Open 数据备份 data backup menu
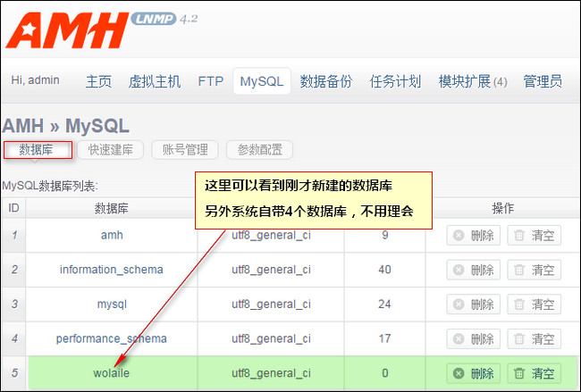Viewport: 581px width, 392px height. point(325,81)
